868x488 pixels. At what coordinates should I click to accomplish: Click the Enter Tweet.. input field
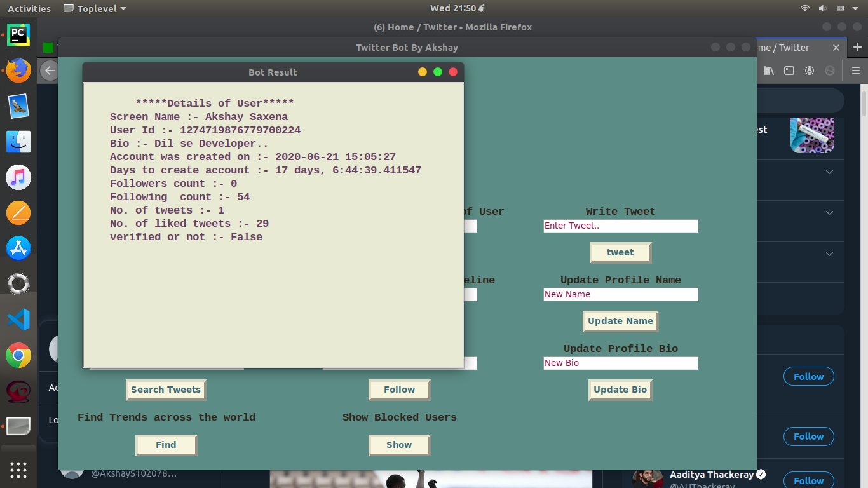pos(621,226)
